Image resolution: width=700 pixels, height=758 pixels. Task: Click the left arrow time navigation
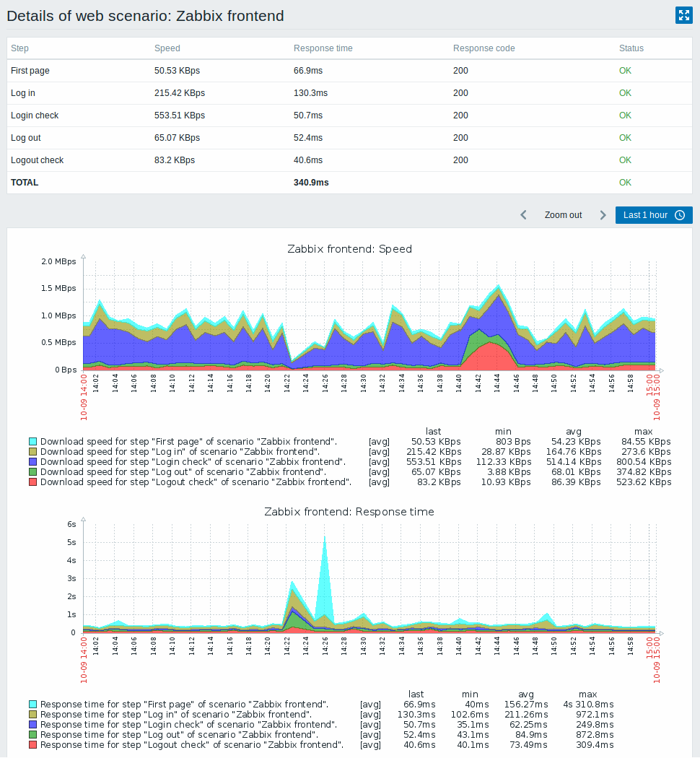tap(523, 215)
